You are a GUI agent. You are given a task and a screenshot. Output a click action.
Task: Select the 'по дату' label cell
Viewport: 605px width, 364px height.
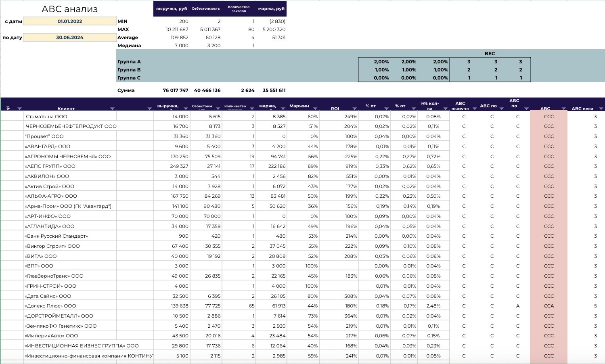[x=12, y=38]
